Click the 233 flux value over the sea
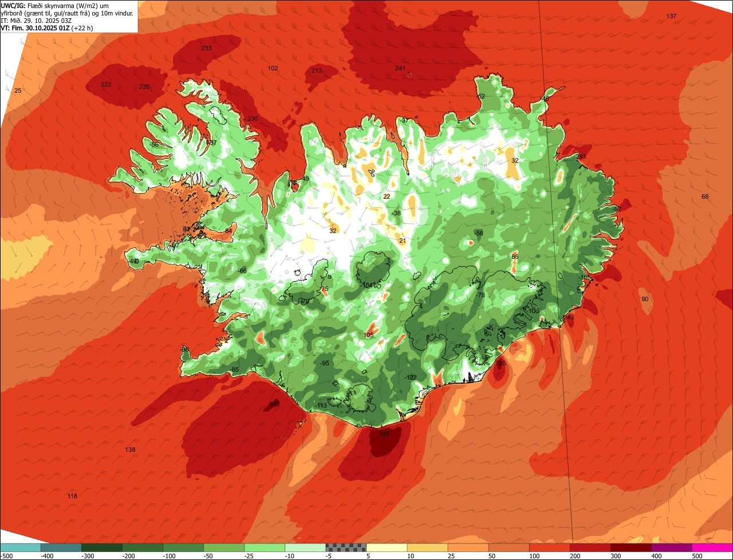This screenshot has height=560, width=733. point(206,48)
